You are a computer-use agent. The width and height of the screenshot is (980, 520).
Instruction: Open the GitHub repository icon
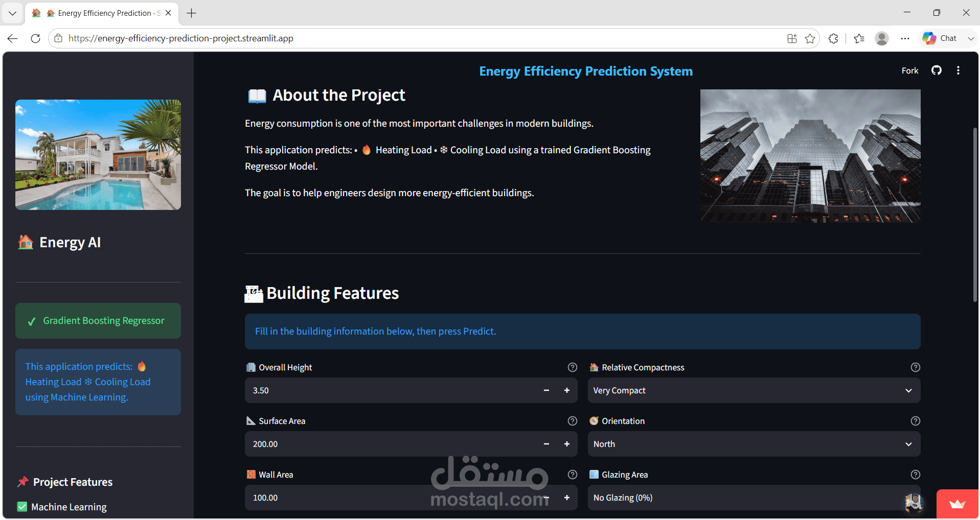click(x=936, y=70)
